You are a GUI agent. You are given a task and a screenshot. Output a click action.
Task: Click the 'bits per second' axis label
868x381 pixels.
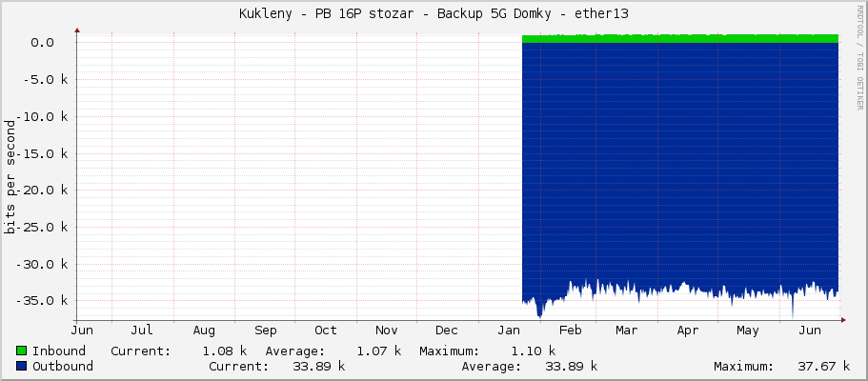point(10,177)
